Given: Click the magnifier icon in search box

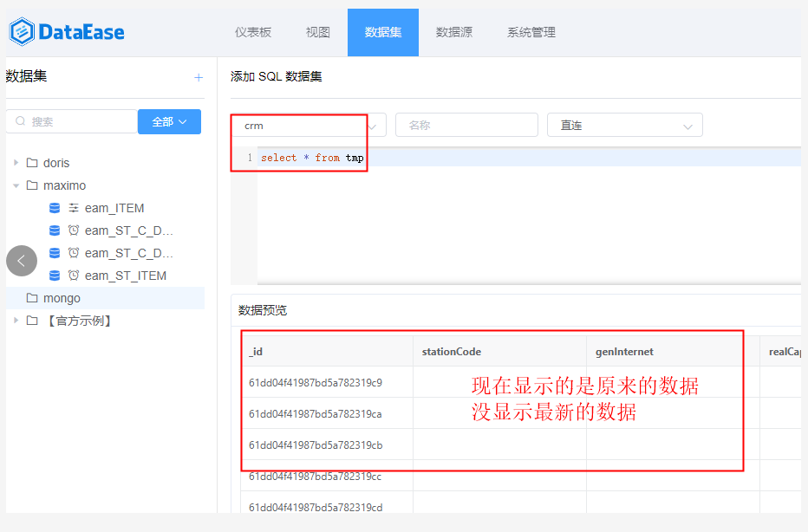Looking at the screenshot, I should (x=21, y=121).
